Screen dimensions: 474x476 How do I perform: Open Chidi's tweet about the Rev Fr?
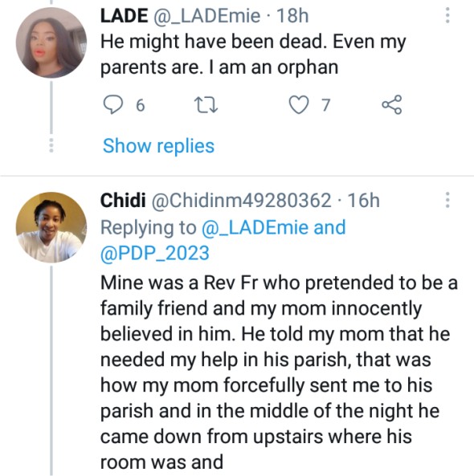pyautogui.click(x=279, y=372)
